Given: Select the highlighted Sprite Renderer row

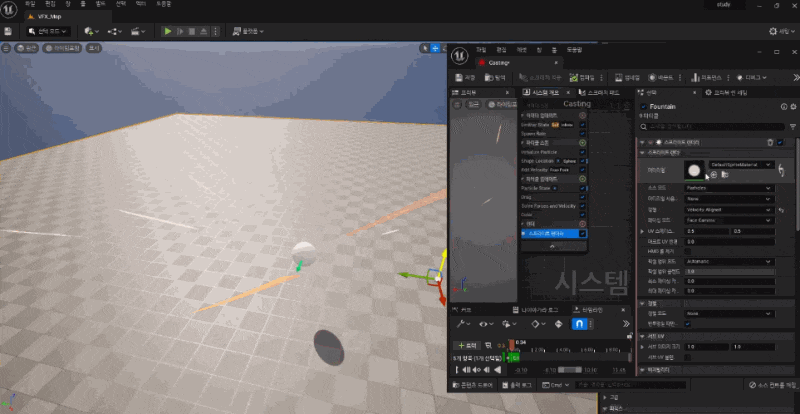Looking at the screenshot, I should coord(554,233).
